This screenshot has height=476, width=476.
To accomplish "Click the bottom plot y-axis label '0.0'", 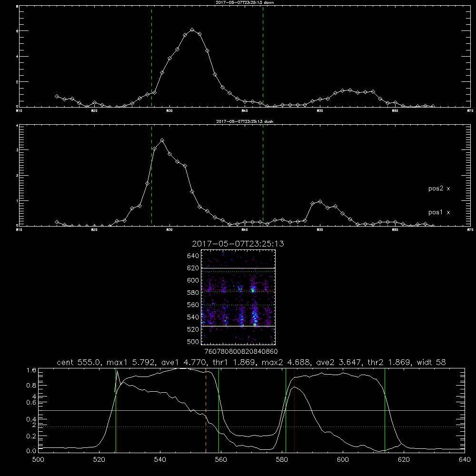I will point(31,451).
